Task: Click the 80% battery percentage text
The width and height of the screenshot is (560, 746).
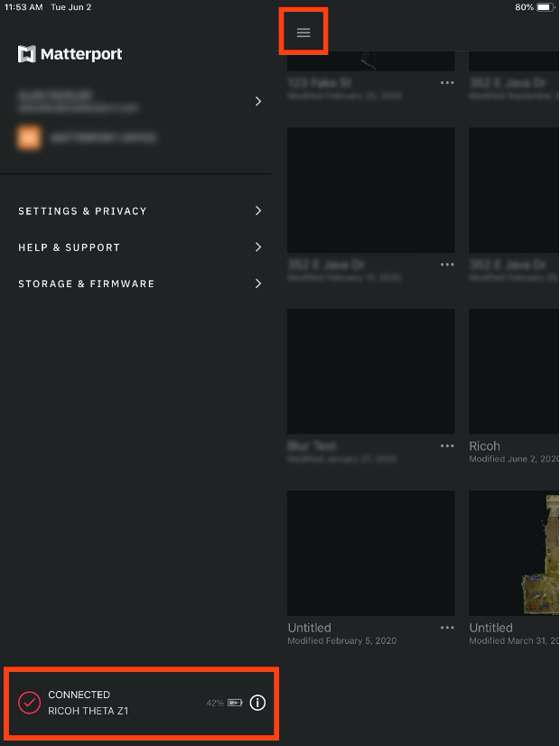Action: click(x=524, y=7)
